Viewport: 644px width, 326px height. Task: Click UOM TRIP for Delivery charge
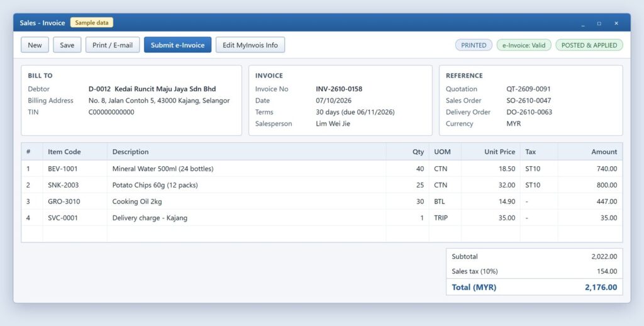coord(441,218)
